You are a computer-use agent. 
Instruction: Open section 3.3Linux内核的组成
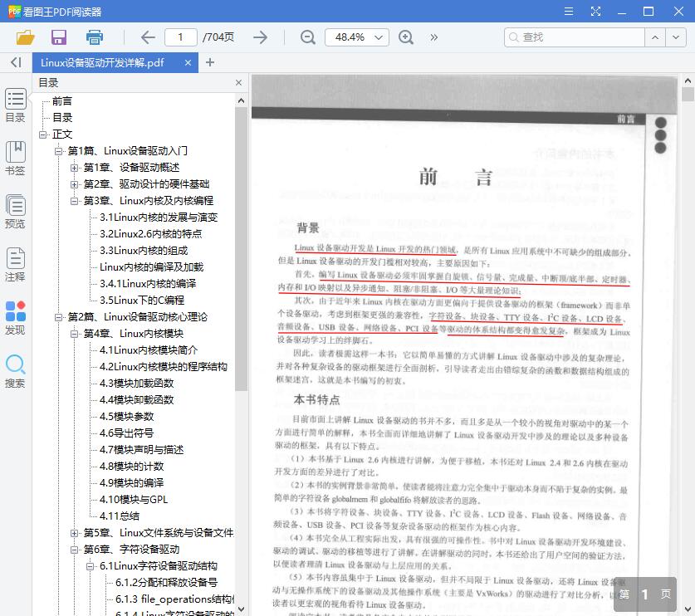(144, 251)
